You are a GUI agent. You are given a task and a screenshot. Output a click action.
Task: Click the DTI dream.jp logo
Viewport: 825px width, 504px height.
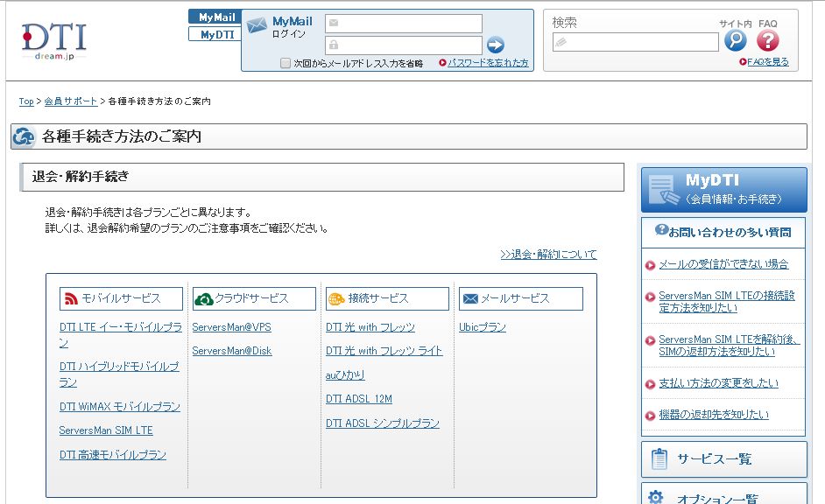[x=53, y=40]
